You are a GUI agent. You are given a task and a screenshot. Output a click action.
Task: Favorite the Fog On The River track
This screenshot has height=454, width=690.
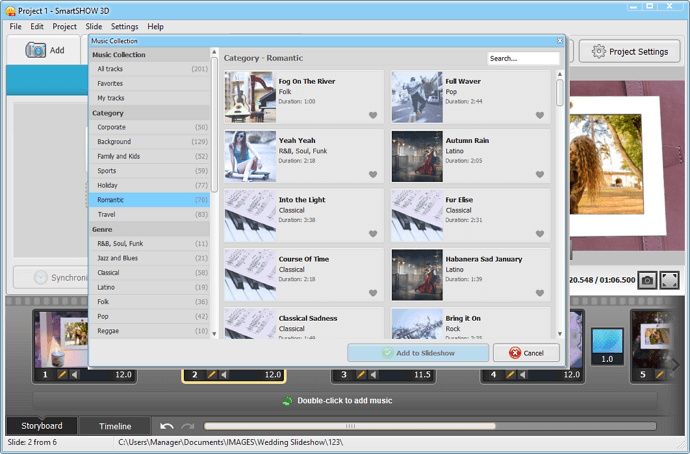[x=373, y=115]
